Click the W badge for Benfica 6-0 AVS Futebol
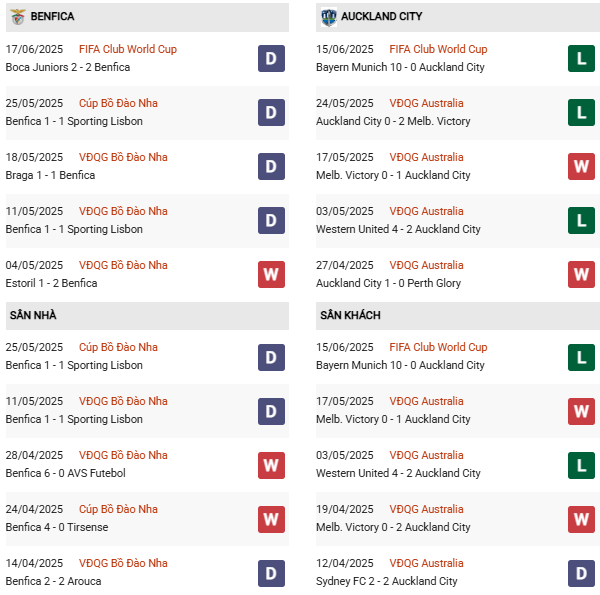Screen dimensions: 600x595 [271, 464]
